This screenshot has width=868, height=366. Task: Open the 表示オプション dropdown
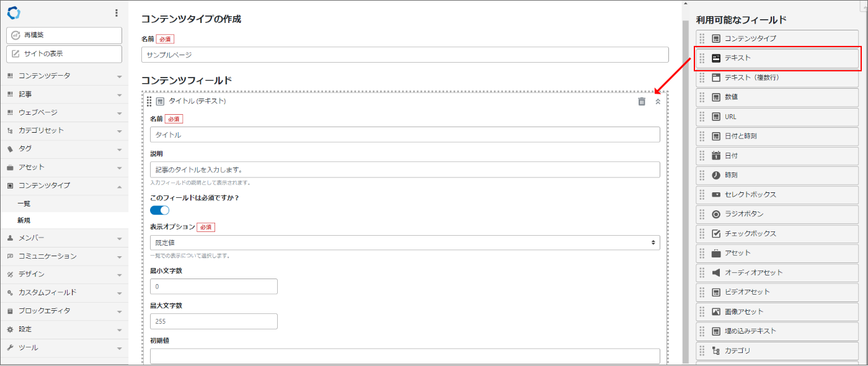[405, 243]
